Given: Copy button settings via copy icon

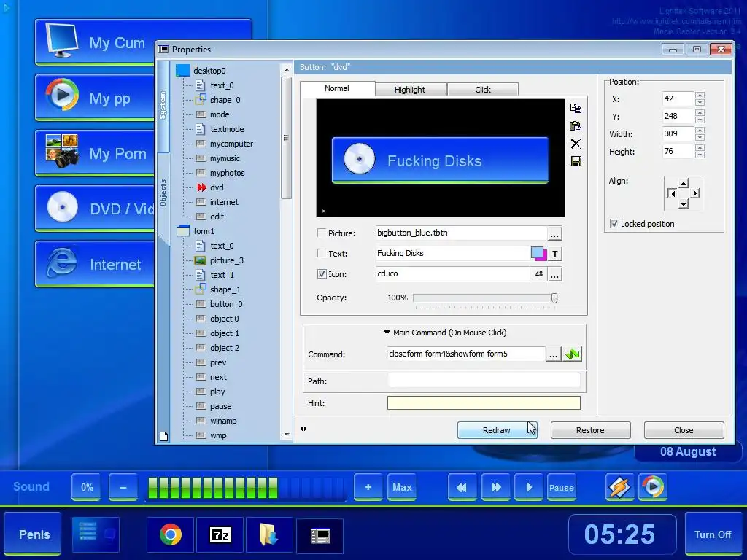Looking at the screenshot, I should (x=576, y=109).
